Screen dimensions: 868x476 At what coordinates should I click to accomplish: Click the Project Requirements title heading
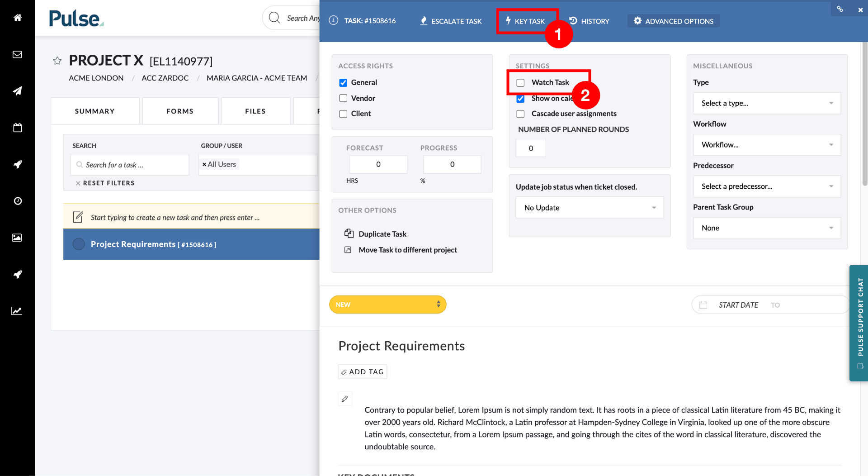pyautogui.click(x=401, y=346)
